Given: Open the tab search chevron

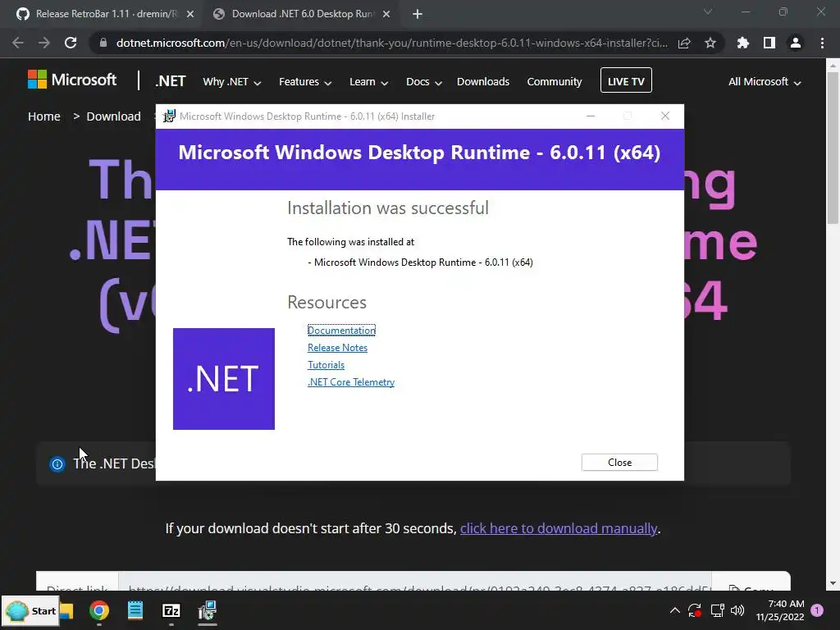Looking at the screenshot, I should 708,11.
